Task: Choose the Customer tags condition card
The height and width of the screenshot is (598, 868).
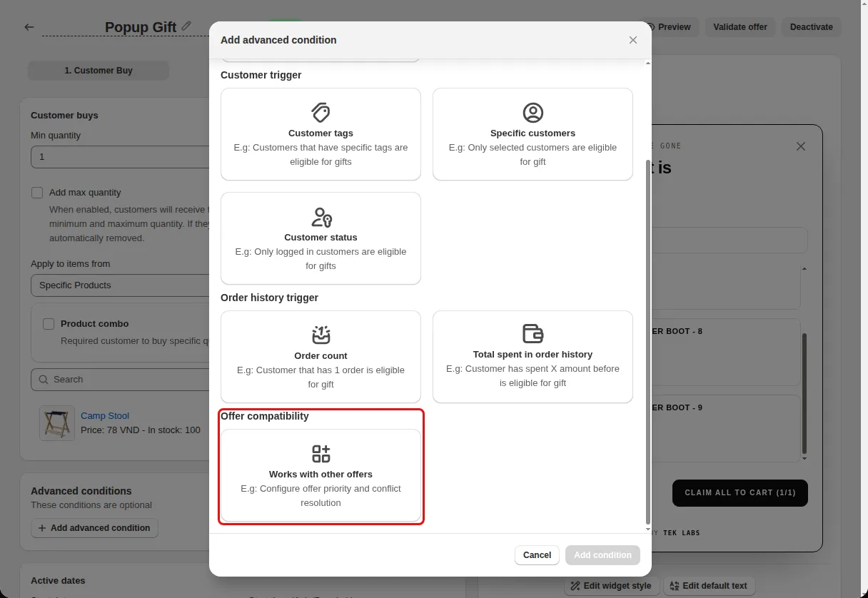Action: [321, 134]
